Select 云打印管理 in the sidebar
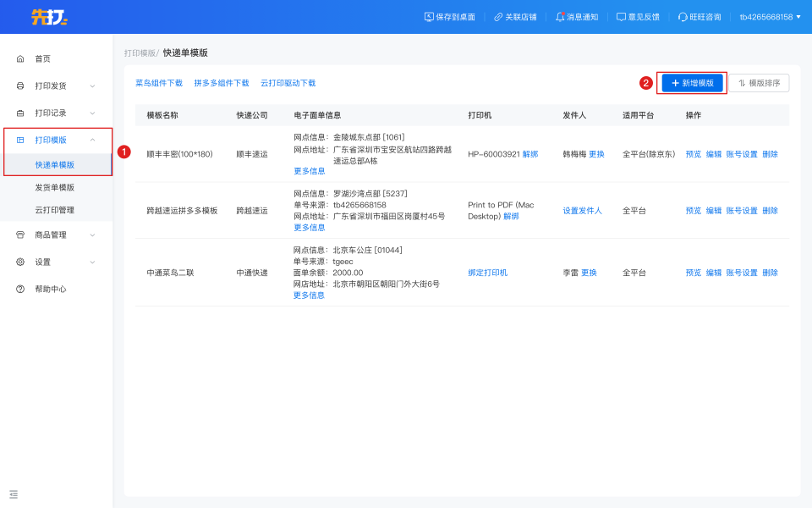The width and height of the screenshot is (812, 508). 54,210
